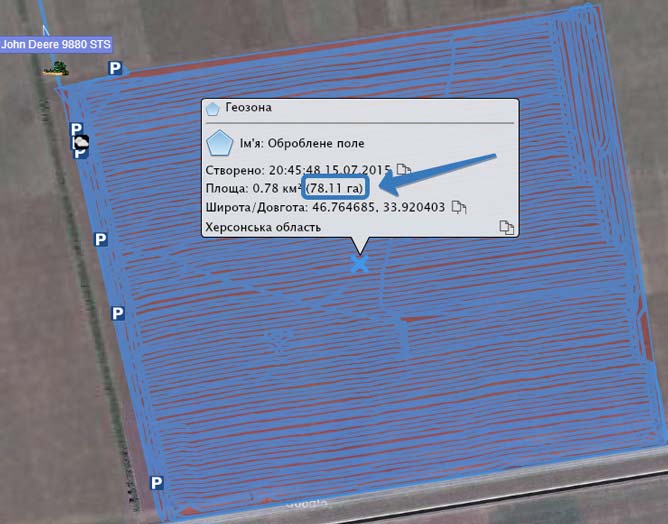
Task: Click the parking marker nearest the harvester
Action: (x=115, y=68)
